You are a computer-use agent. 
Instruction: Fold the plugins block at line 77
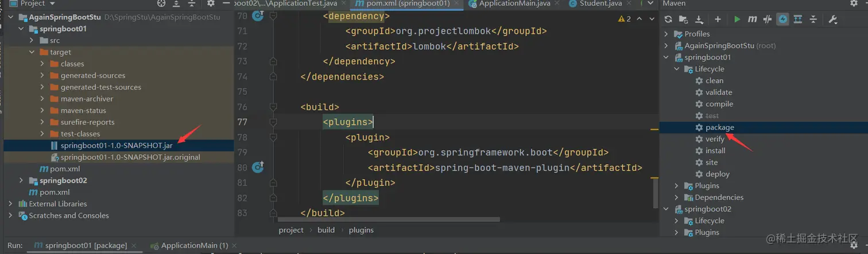coord(273,122)
